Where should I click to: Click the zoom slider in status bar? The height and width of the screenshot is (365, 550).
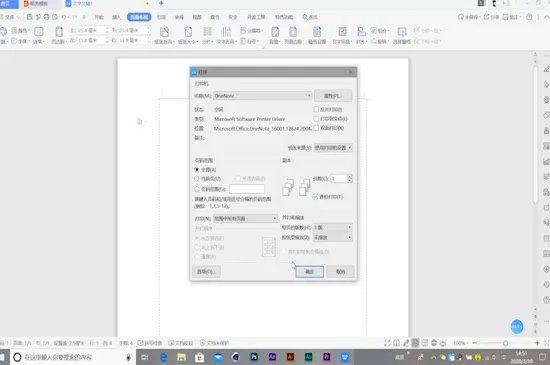pos(505,343)
